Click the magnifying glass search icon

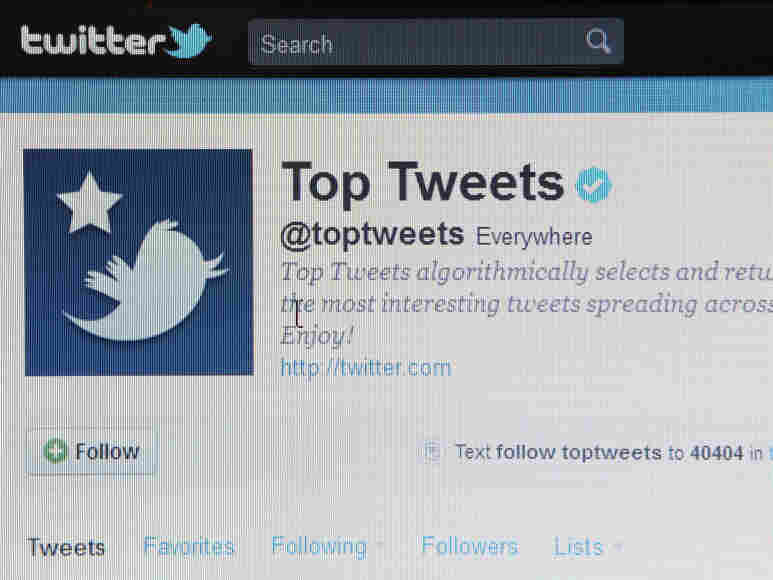pyautogui.click(x=598, y=41)
